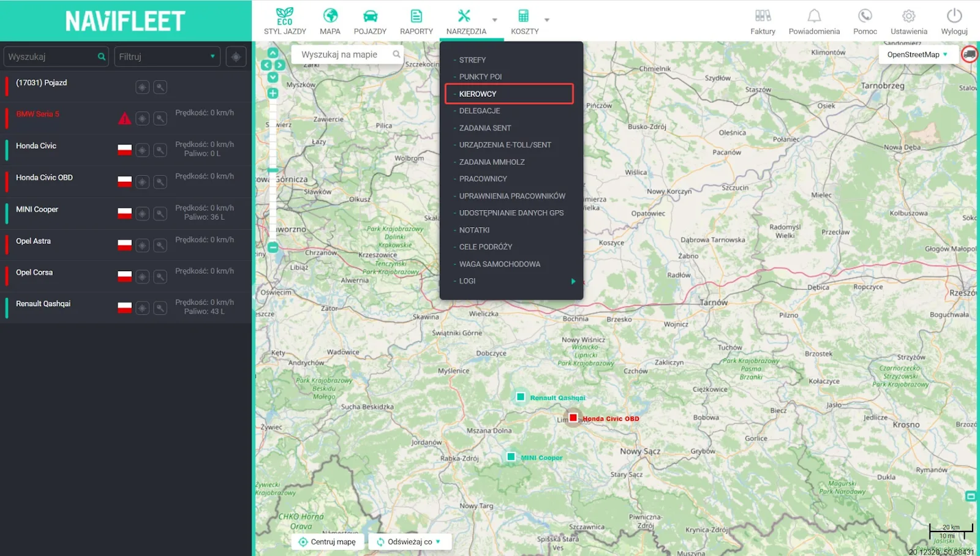Locate Honda Civic OBD on map
Image resolution: width=980 pixels, height=556 pixels.
(142, 182)
